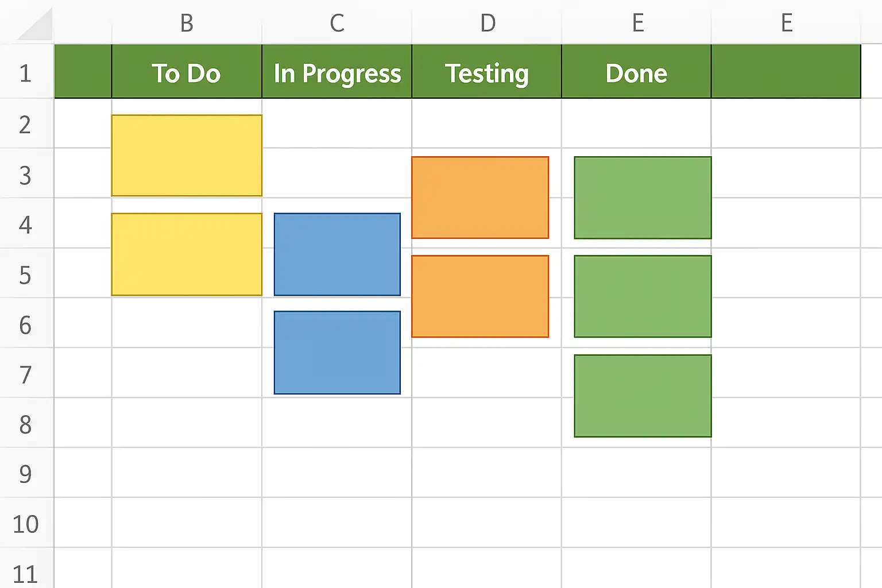Click the "Done" header cell
This screenshot has height=588, width=882.
pyautogui.click(x=636, y=73)
